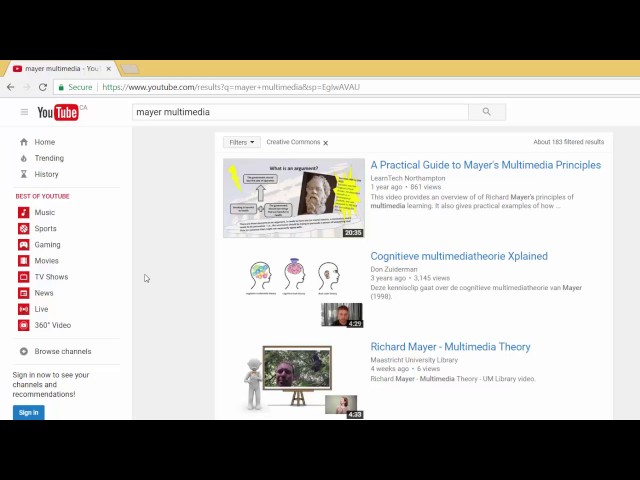Viewport: 640px width, 480px height.
Task: Click the magnifier search button
Action: (x=487, y=112)
